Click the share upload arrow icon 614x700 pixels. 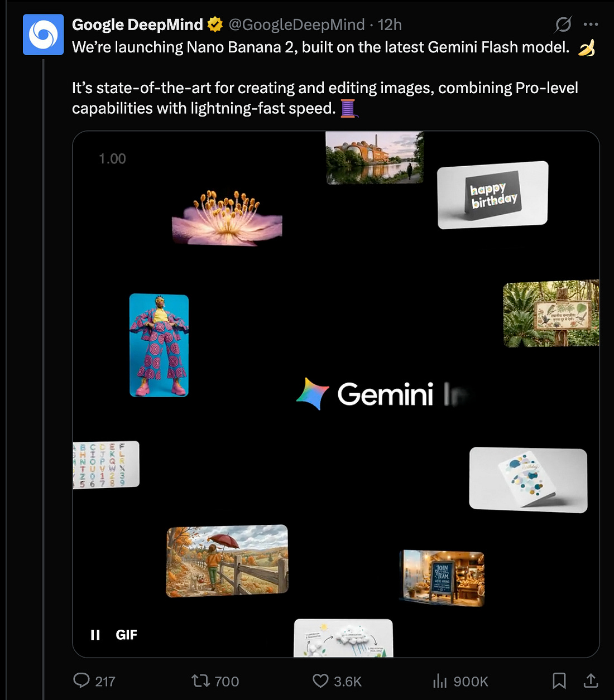(x=591, y=680)
